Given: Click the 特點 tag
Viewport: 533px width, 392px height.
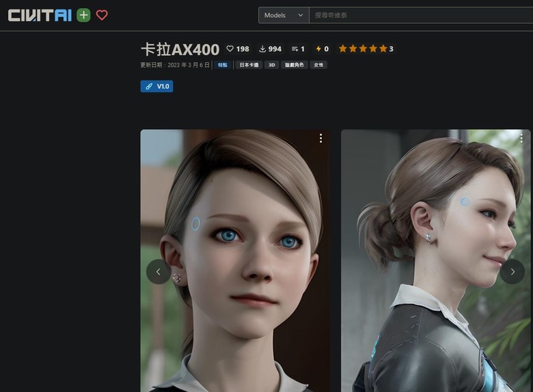Looking at the screenshot, I should point(223,65).
